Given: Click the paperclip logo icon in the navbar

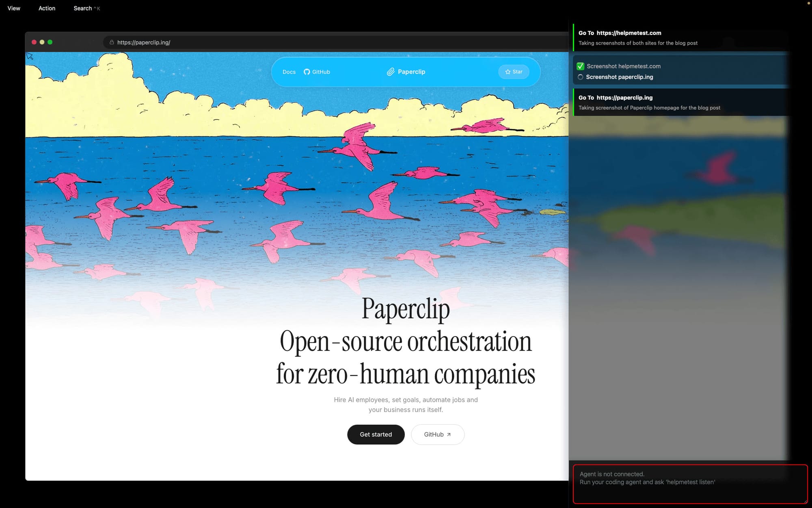Looking at the screenshot, I should pyautogui.click(x=391, y=72).
